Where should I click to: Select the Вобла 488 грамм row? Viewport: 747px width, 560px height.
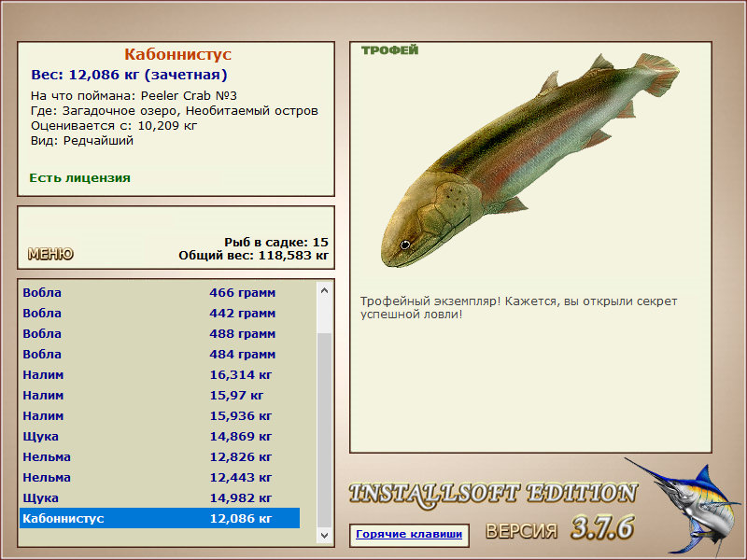160,333
